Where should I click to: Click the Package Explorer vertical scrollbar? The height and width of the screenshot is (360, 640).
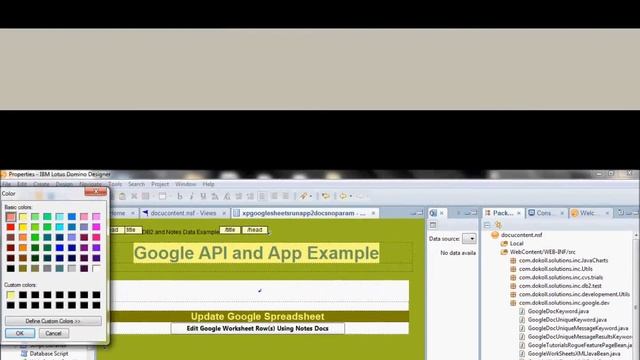pos(636,296)
